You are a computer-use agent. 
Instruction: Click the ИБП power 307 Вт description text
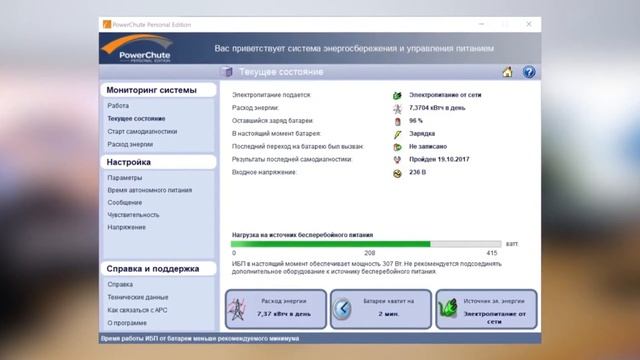[x=367, y=267]
